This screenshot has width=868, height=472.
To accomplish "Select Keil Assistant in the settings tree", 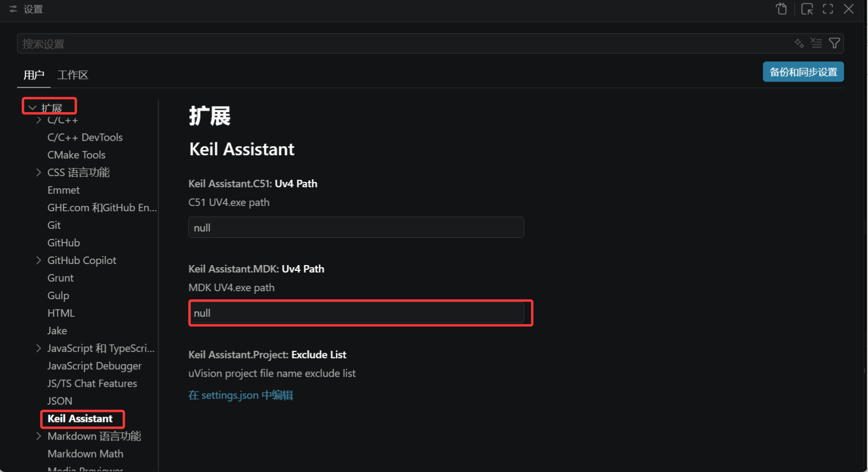I will pyautogui.click(x=80, y=419).
